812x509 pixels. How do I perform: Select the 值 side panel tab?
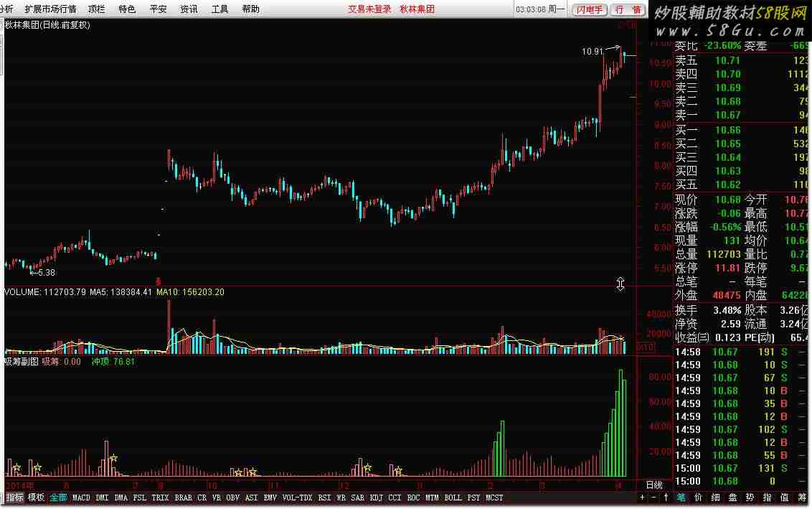click(785, 498)
